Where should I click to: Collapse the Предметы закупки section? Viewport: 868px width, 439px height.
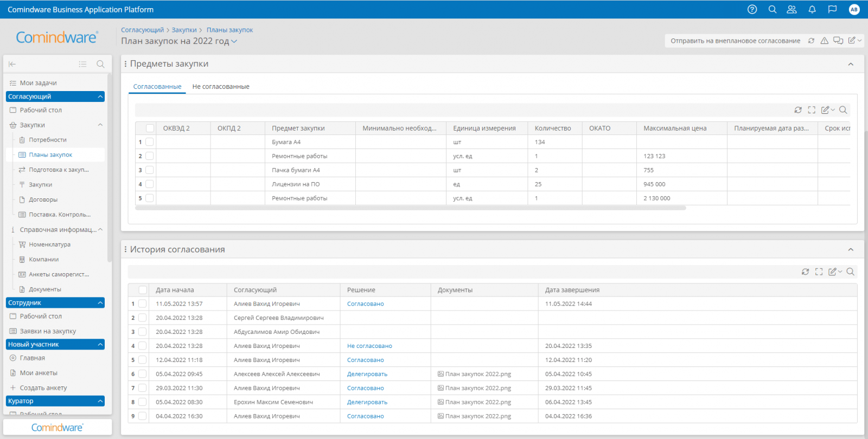coord(851,64)
